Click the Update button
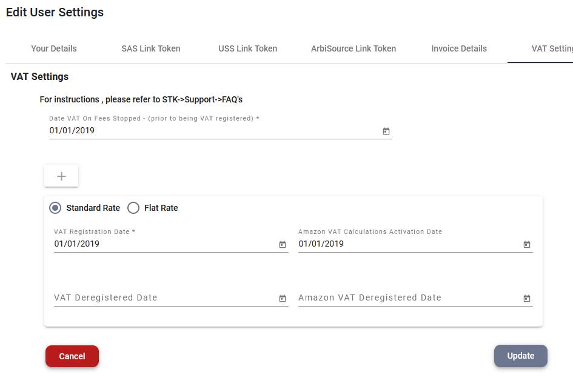The height and width of the screenshot is (392, 573). pyautogui.click(x=521, y=356)
